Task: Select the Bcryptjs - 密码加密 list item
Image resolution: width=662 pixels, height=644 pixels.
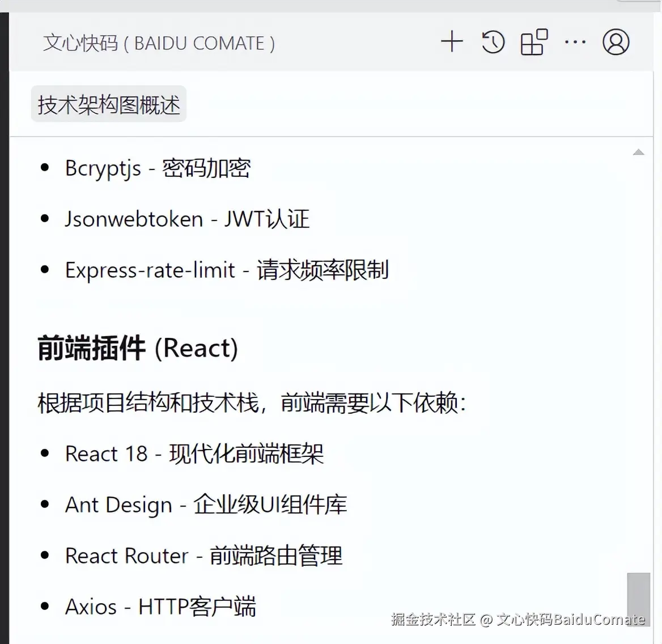Action: click(x=158, y=168)
